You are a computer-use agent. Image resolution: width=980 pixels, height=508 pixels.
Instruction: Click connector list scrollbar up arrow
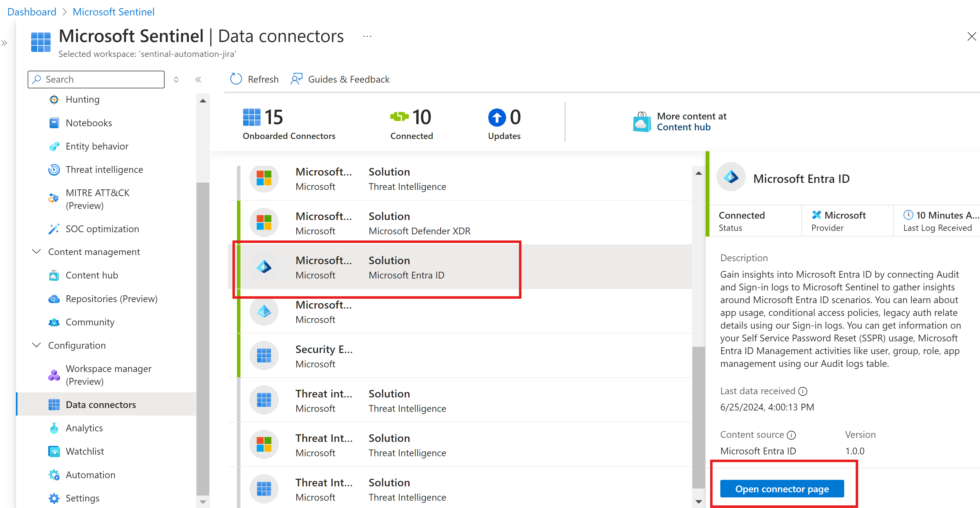[x=699, y=173]
